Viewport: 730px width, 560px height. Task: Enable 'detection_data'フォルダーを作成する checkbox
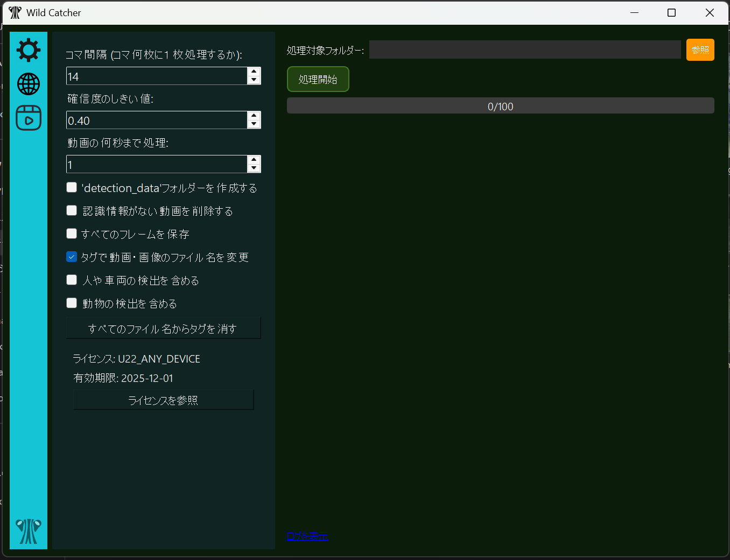pos(72,187)
